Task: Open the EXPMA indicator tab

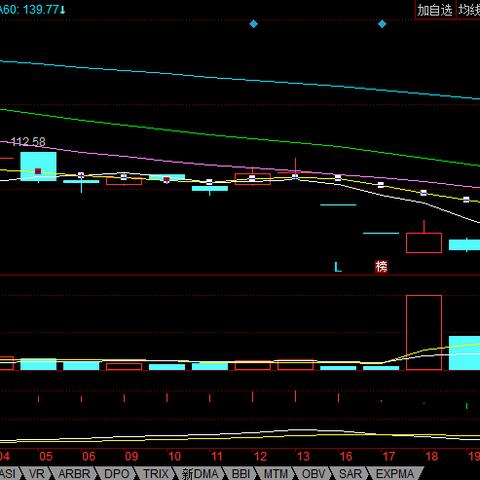Action: [395, 474]
